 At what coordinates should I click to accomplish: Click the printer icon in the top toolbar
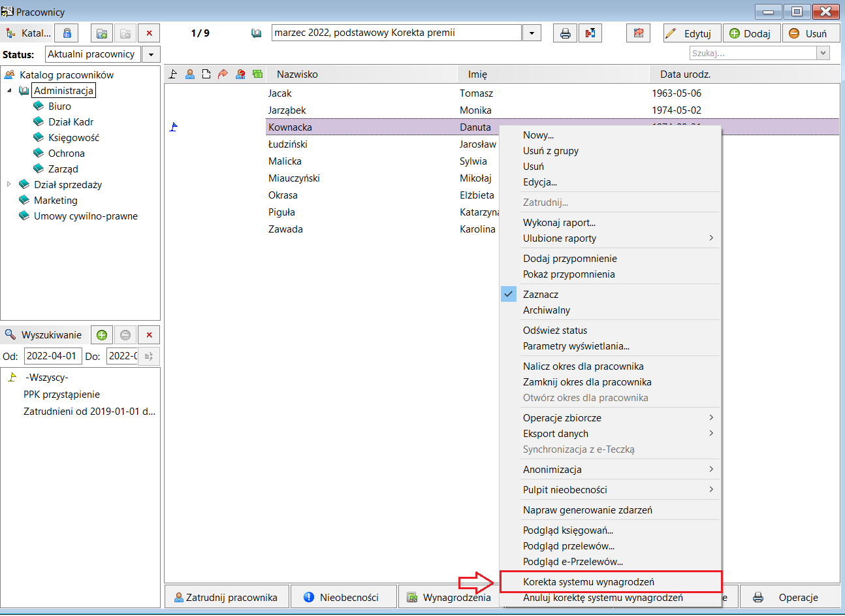point(565,33)
